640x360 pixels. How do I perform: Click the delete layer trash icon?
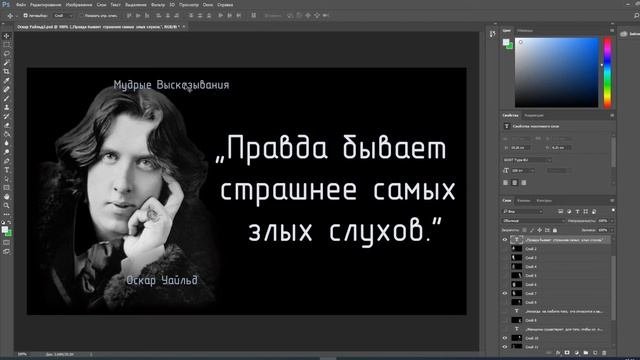[x=604, y=353]
